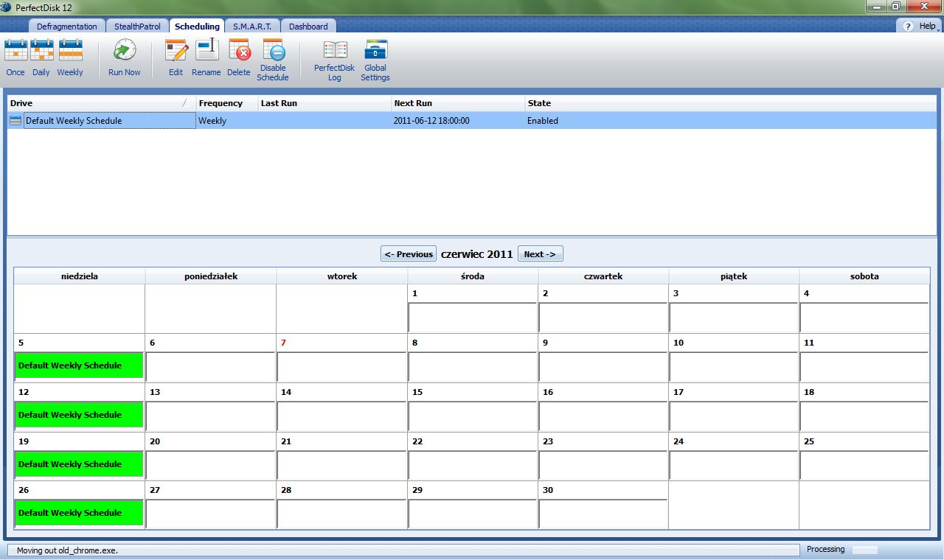The width and height of the screenshot is (944, 560).
Task: Sort by the State column header
Action: tap(730, 103)
